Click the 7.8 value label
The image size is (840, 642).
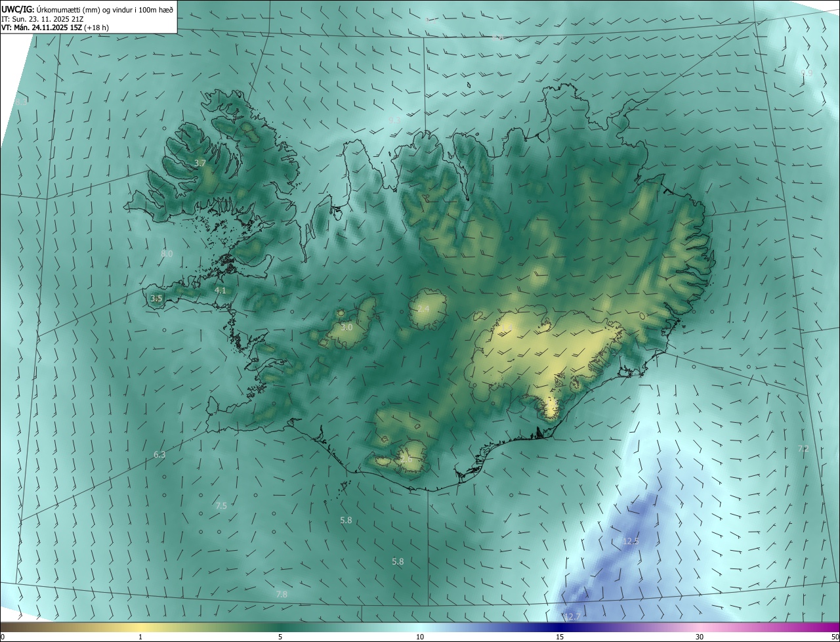click(282, 594)
